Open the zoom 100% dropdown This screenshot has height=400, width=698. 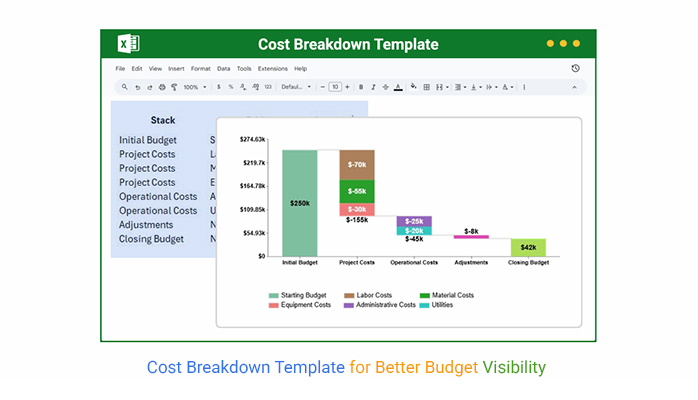[x=194, y=87]
